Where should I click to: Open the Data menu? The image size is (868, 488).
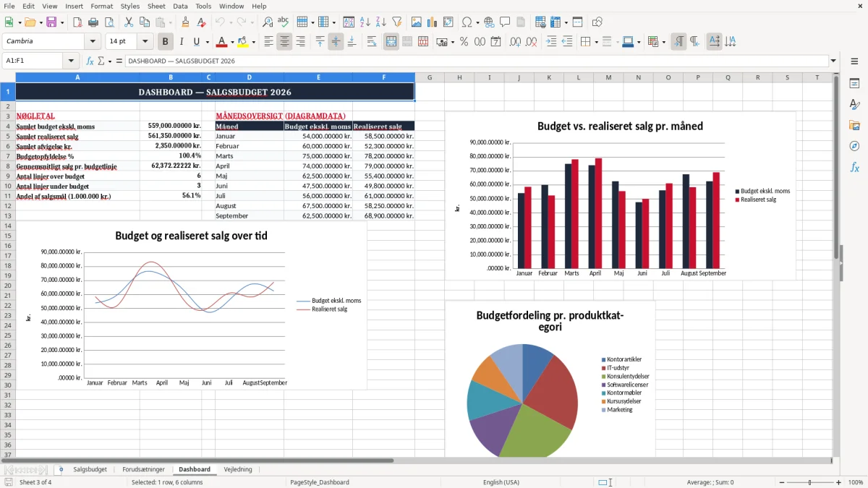coord(180,6)
